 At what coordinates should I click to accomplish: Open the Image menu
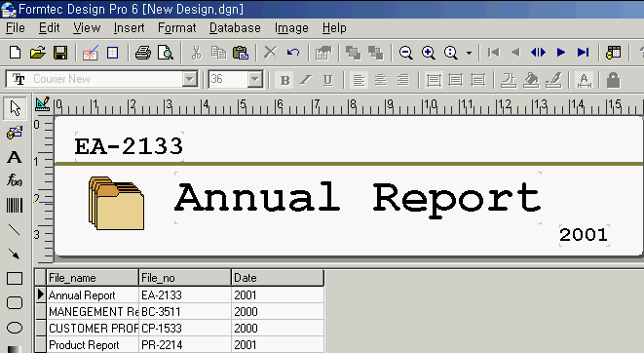point(291,28)
